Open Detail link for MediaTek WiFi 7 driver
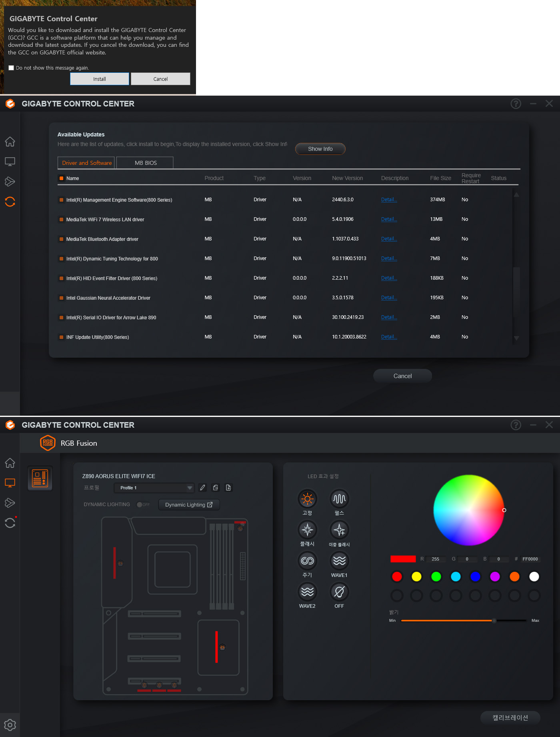The image size is (560, 737). click(x=389, y=219)
